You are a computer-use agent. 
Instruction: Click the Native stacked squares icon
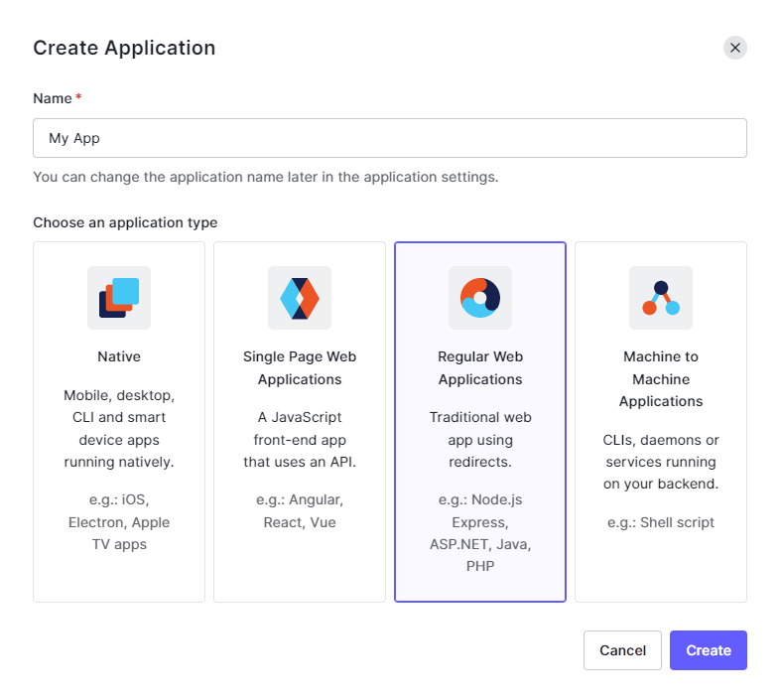tap(119, 298)
